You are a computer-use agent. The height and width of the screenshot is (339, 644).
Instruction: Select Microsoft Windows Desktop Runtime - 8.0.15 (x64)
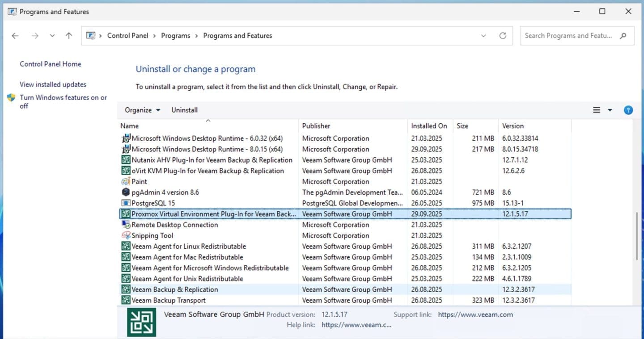207,149
